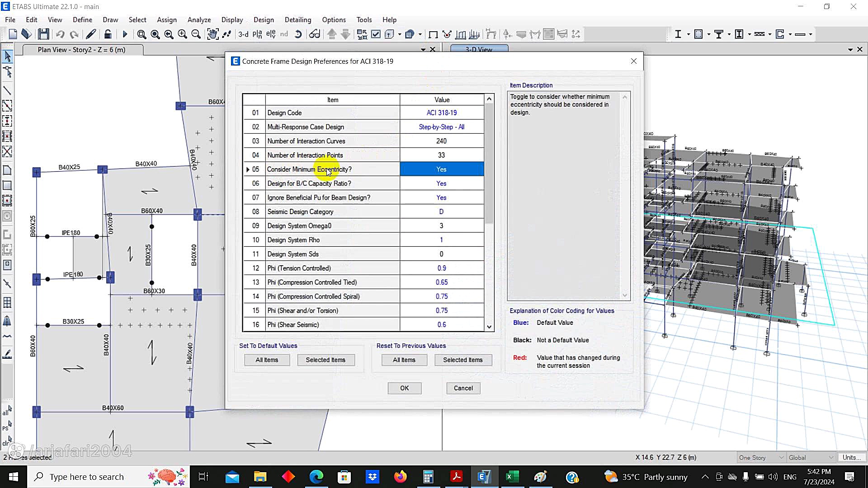Open the Assign menu
Viewport: 868px width, 488px height.
tap(167, 20)
